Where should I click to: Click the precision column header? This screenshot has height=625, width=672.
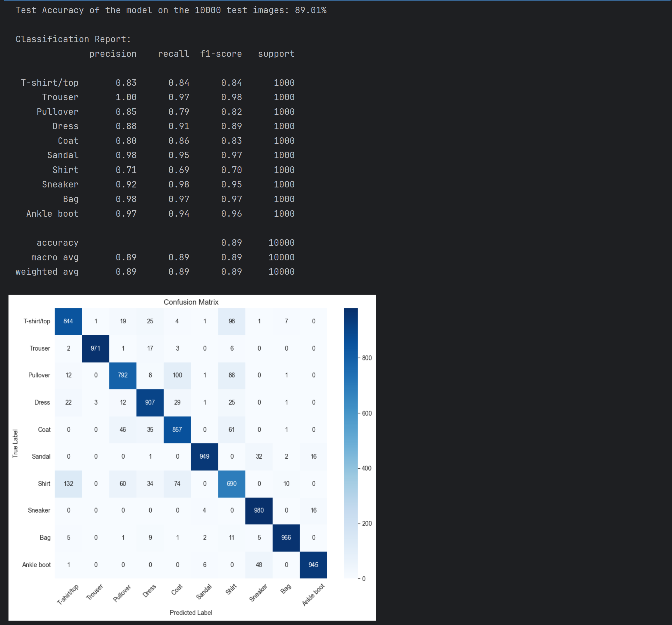(113, 54)
